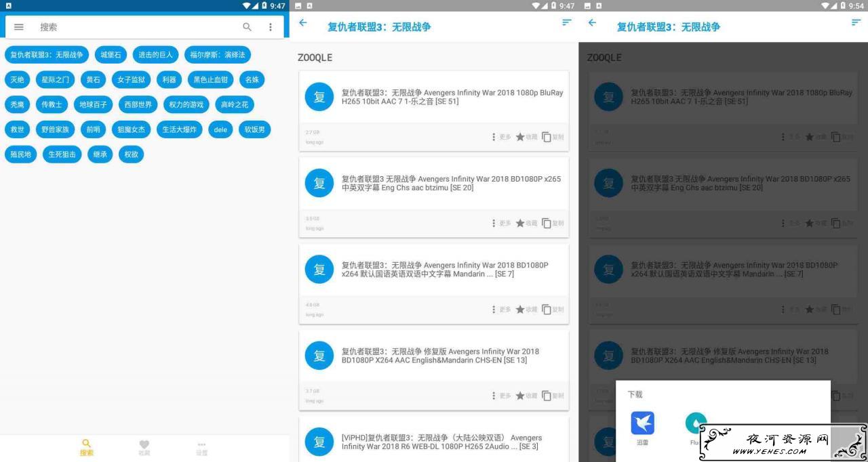Tap the 名姝 chip

pyautogui.click(x=252, y=80)
